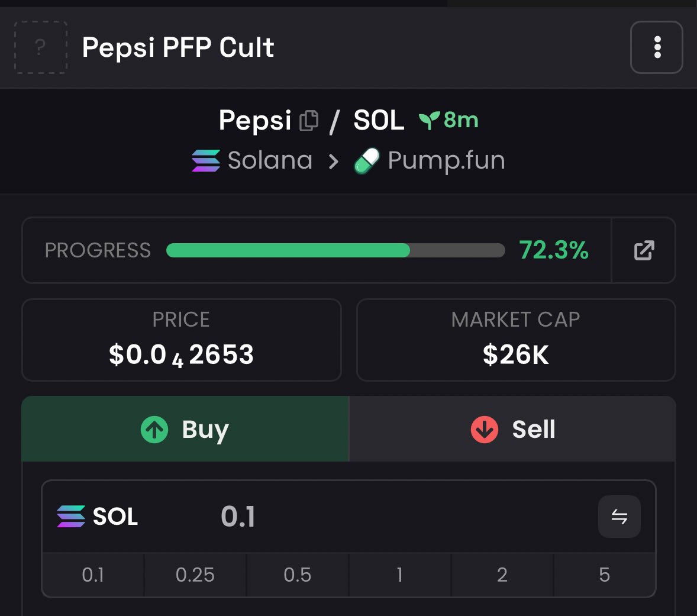Click the placeholder token image
This screenshot has width=697, height=616.
coord(40,47)
